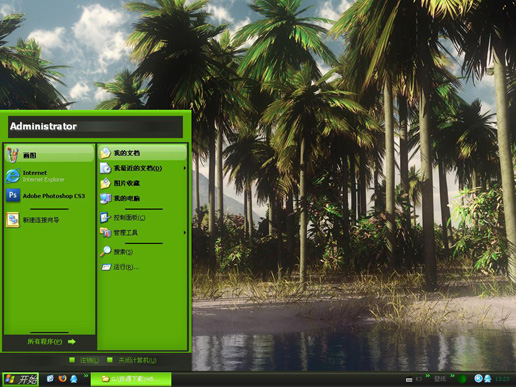Click the Log Off (注销) button
Viewport: 516px width, 387px height.
(84, 360)
